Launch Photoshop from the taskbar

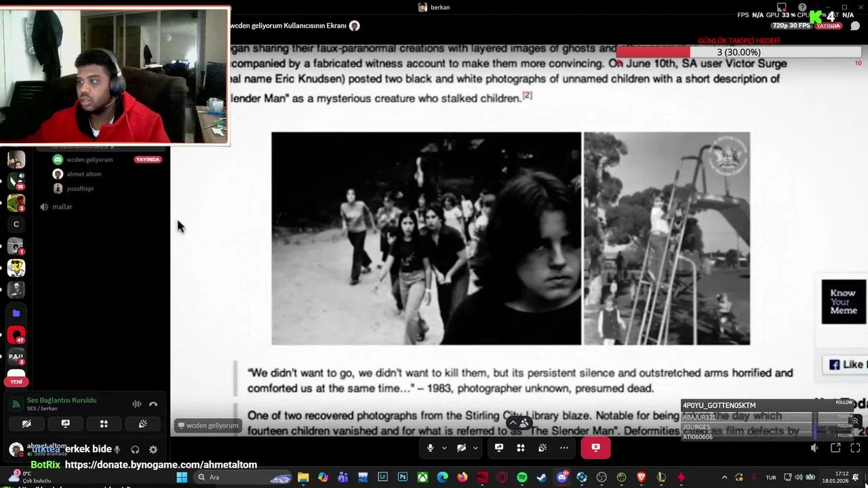tap(403, 477)
